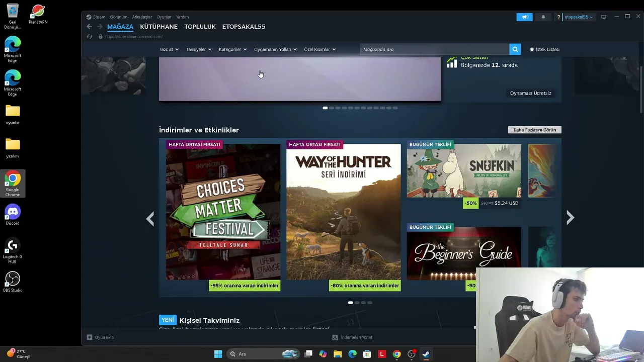Open the Steam announcements megaphone
Screen dimensions: 644x362
click(x=524, y=17)
